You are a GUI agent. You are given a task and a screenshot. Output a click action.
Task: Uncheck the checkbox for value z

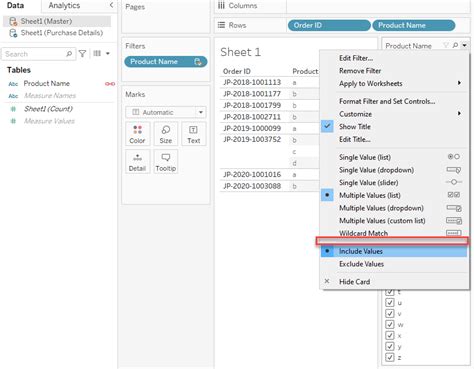tap(389, 357)
